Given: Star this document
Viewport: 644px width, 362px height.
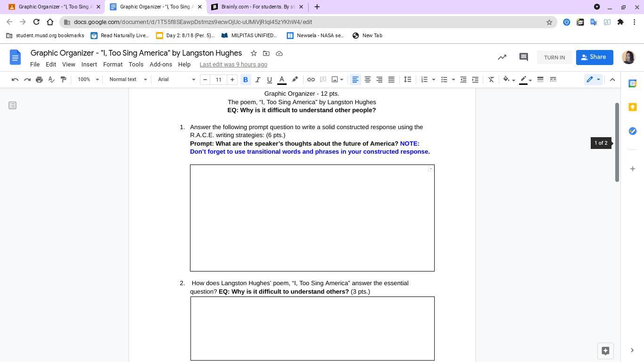Looking at the screenshot, I should coord(254,53).
